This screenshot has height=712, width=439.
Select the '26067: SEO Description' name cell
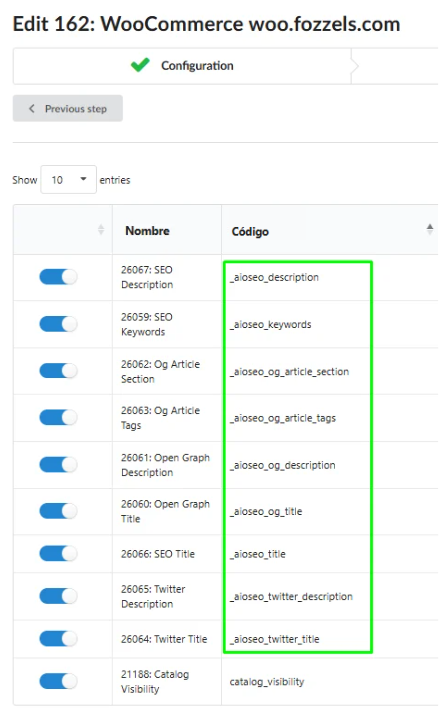[167, 277]
